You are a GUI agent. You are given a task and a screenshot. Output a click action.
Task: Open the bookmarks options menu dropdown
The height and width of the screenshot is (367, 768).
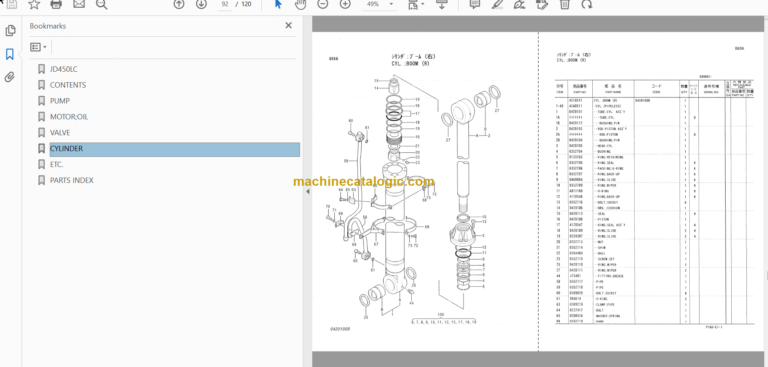point(39,47)
